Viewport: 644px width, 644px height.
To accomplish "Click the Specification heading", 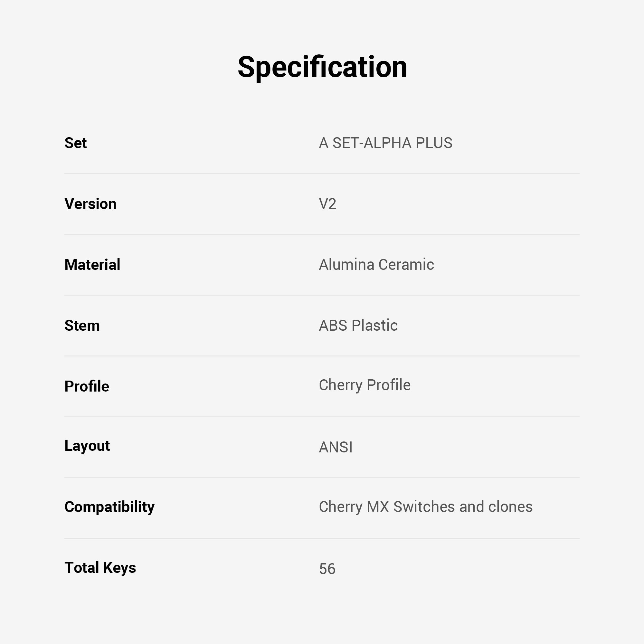I will coord(322,67).
